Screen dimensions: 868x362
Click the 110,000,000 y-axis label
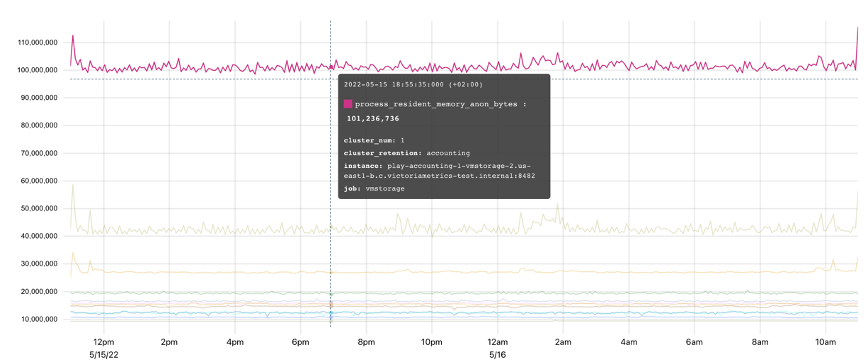[38, 43]
